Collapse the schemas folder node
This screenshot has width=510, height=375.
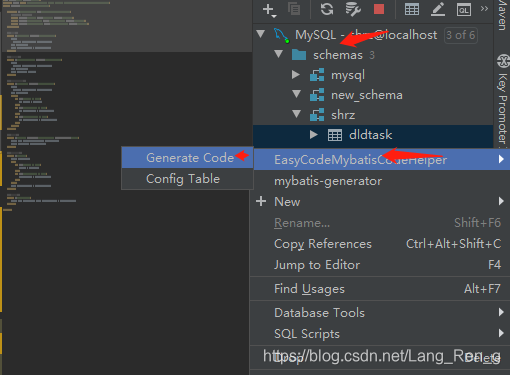[279, 54]
